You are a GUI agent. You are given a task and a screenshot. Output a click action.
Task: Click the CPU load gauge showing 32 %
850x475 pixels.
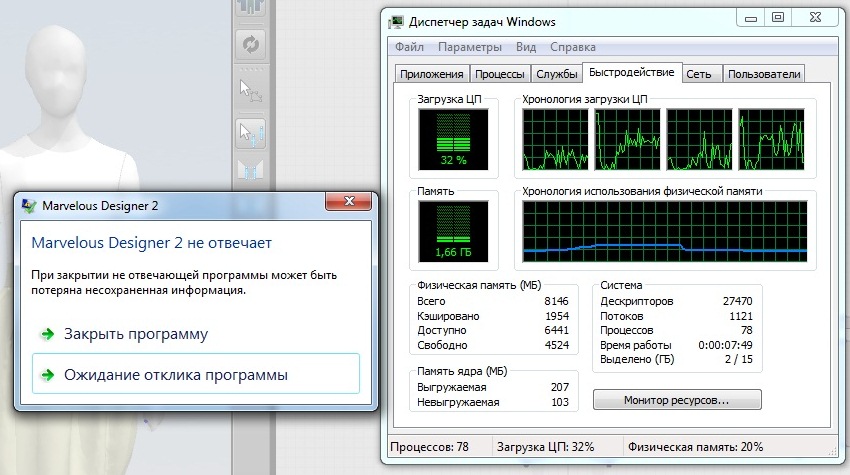coord(453,139)
